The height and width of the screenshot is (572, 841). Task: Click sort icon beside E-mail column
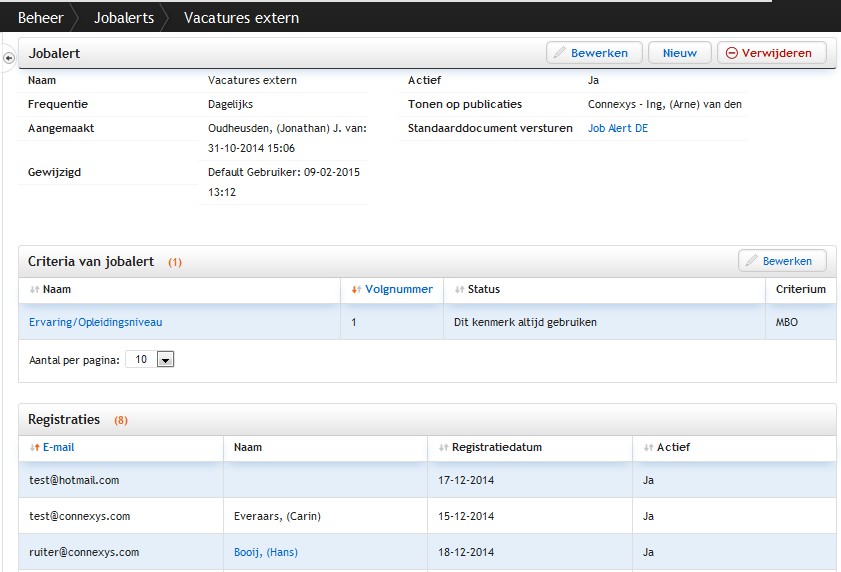(x=35, y=448)
